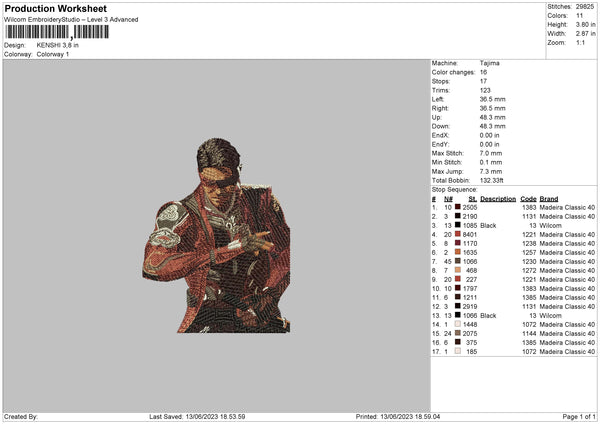Click 'Madeira Classic 40' brand in row 17
The width and height of the screenshot is (600, 424).
567,351
